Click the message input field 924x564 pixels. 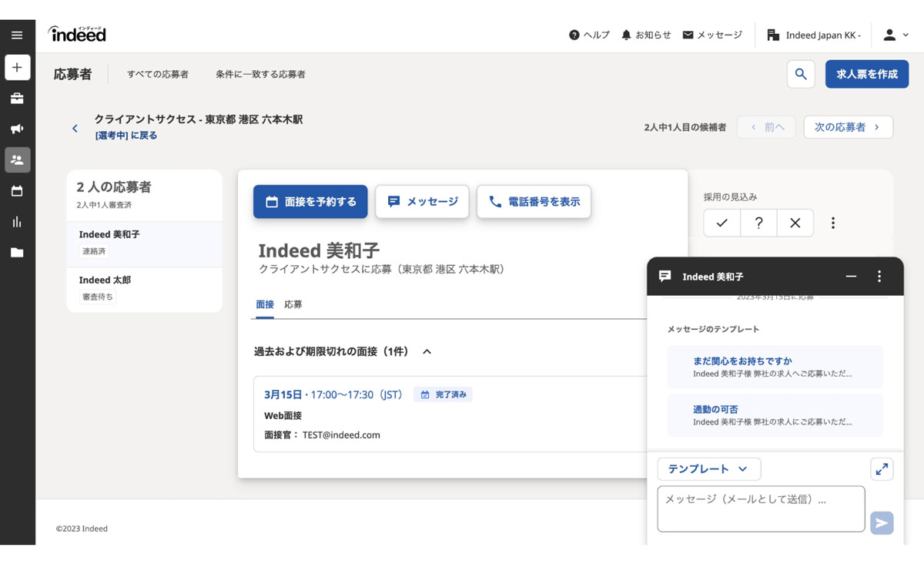pyautogui.click(x=761, y=509)
